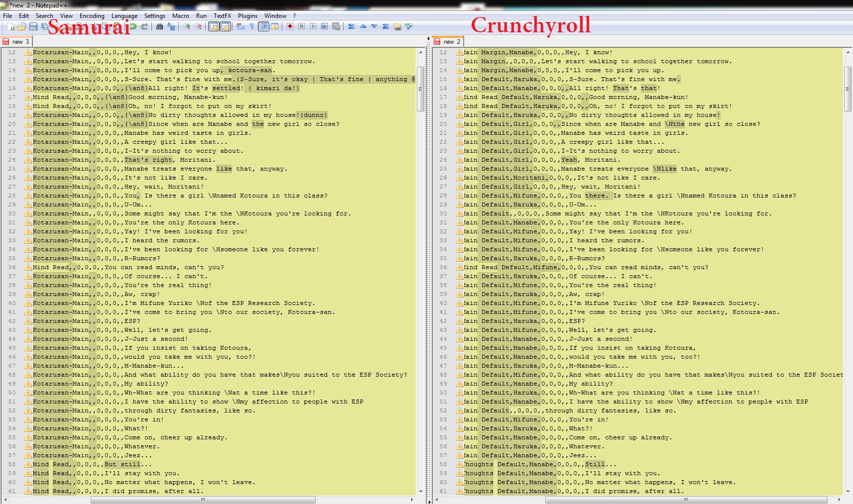Open the TextFX menu
853x504 pixels.
click(x=223, y=16)
